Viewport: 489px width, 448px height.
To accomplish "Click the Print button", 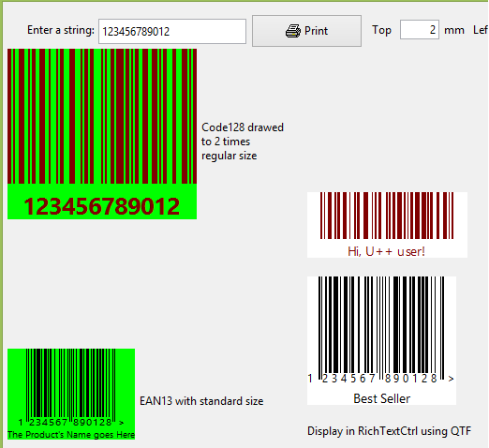I will coord(306,31).
